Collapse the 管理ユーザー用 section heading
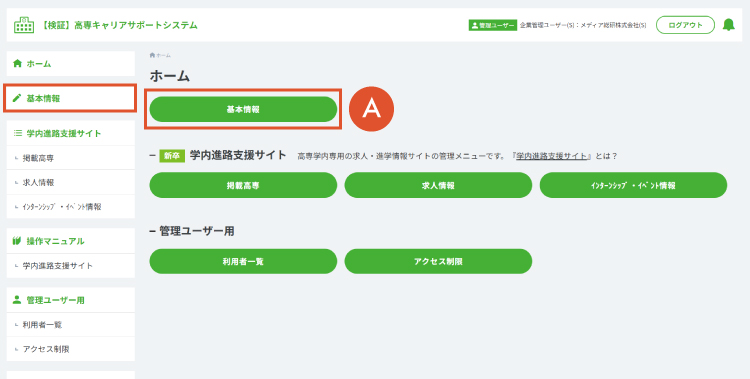This screenshot has height=379, width=750. coord(192,231)
